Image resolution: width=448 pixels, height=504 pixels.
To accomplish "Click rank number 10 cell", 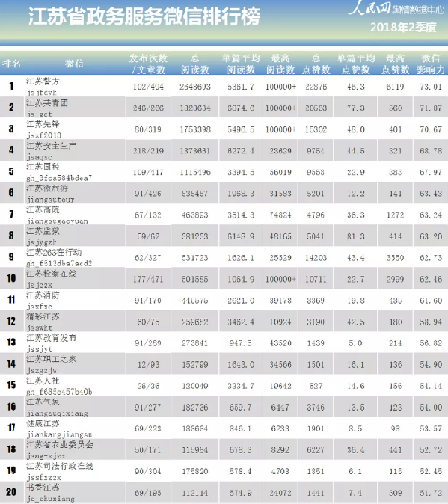I will tap(11, 278).
